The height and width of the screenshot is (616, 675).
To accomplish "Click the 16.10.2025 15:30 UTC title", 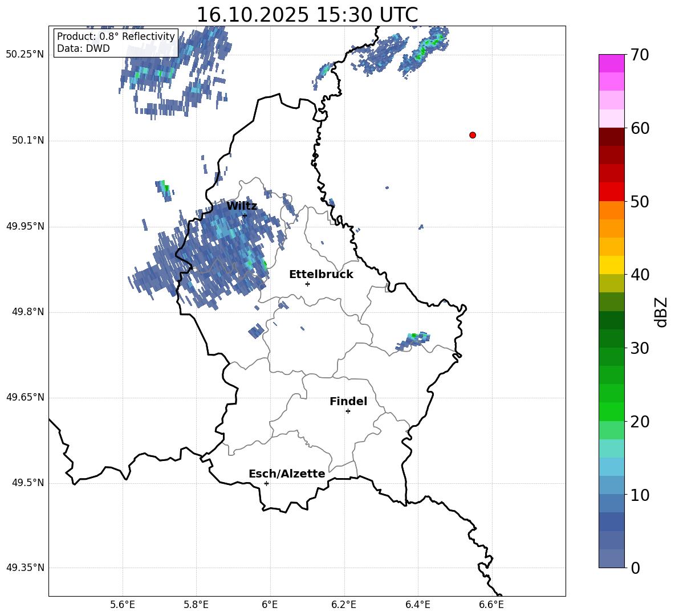I will [307, 15].
